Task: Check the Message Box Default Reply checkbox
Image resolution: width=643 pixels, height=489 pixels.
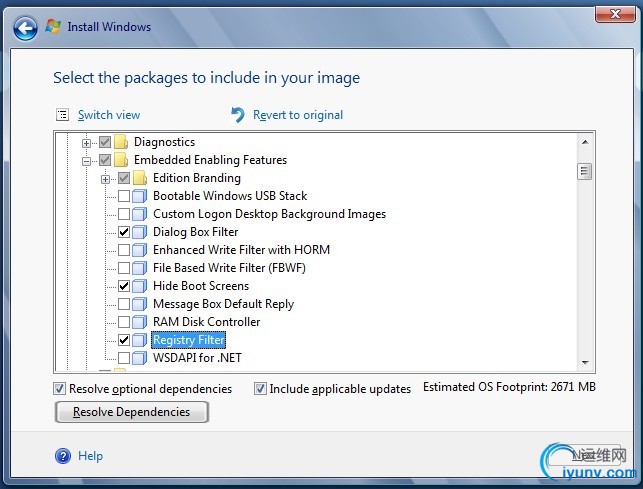Action: [x=124, y=304]
